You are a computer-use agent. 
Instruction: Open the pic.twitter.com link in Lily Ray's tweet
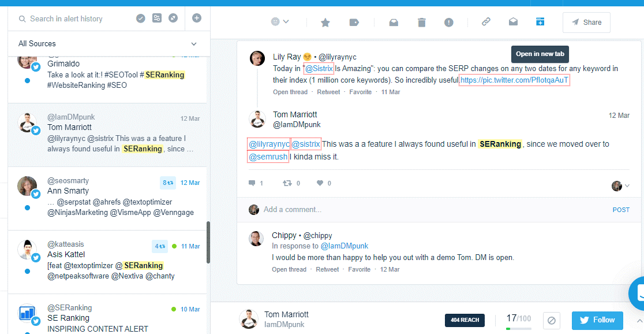click(515, 81)
